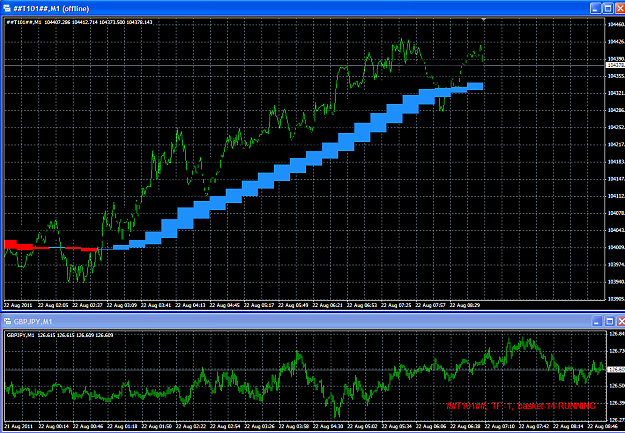
Task: Click the '22 Aug 06:21' time label
Action: click(x=328, y=305)
